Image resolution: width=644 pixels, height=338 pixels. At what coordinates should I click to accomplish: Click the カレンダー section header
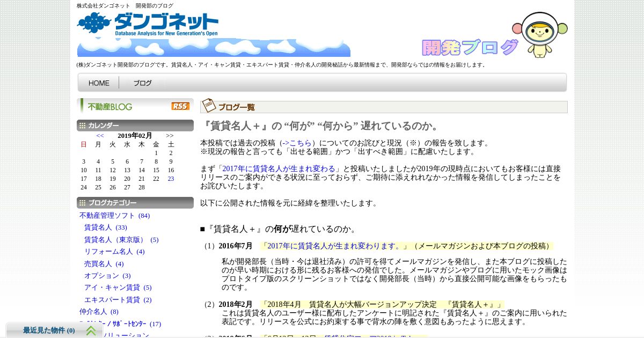pos(135,126)
